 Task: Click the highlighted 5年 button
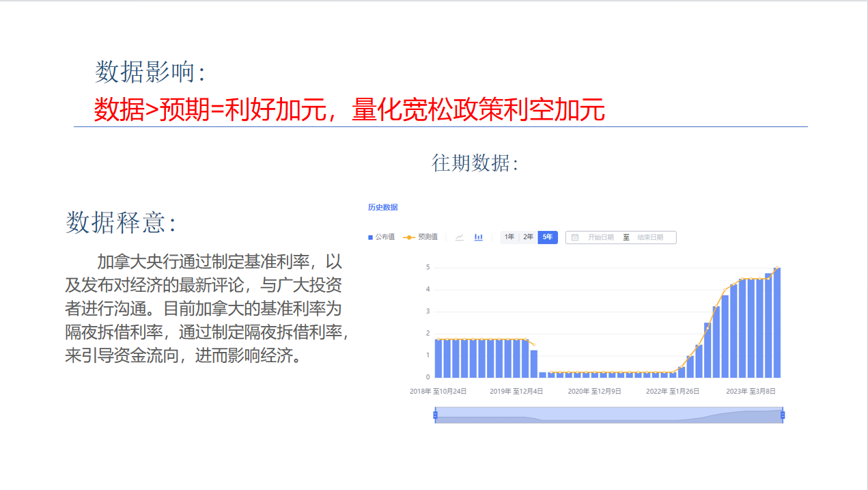click(x=546, y=237)
